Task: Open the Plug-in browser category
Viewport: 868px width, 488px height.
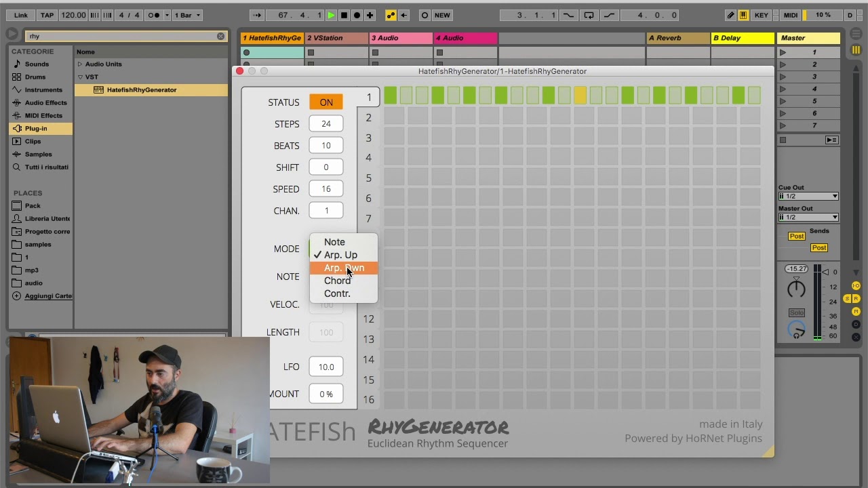Action: pos(41,128)
